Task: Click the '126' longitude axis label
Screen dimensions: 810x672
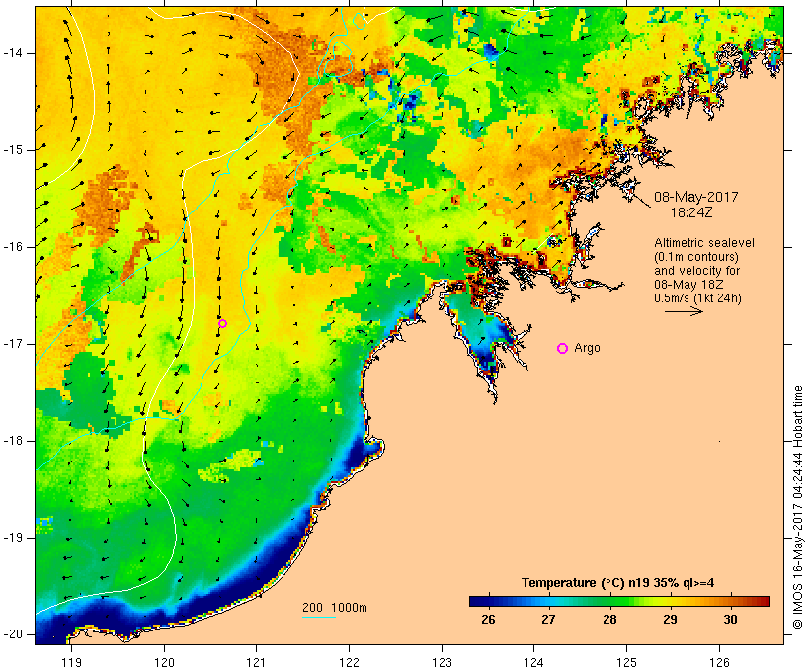Action: click(x=719, y=662)
